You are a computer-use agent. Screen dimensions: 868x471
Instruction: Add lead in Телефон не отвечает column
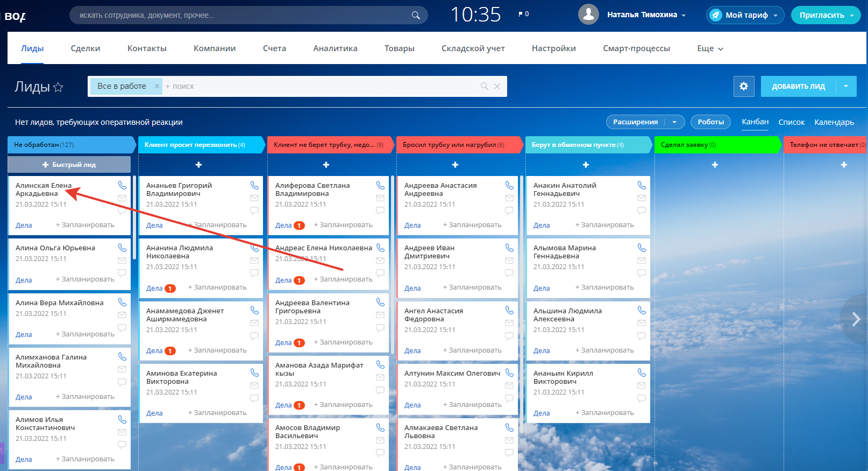(x=844, y=165)
